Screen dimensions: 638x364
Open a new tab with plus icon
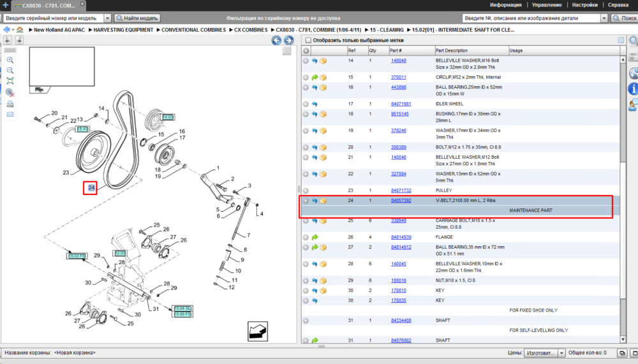coord(5,5)
